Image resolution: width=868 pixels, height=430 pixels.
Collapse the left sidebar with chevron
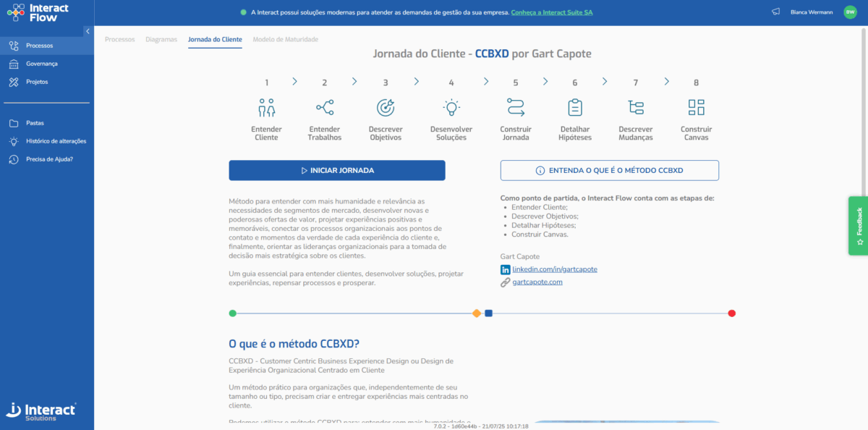tap(88, 31)
